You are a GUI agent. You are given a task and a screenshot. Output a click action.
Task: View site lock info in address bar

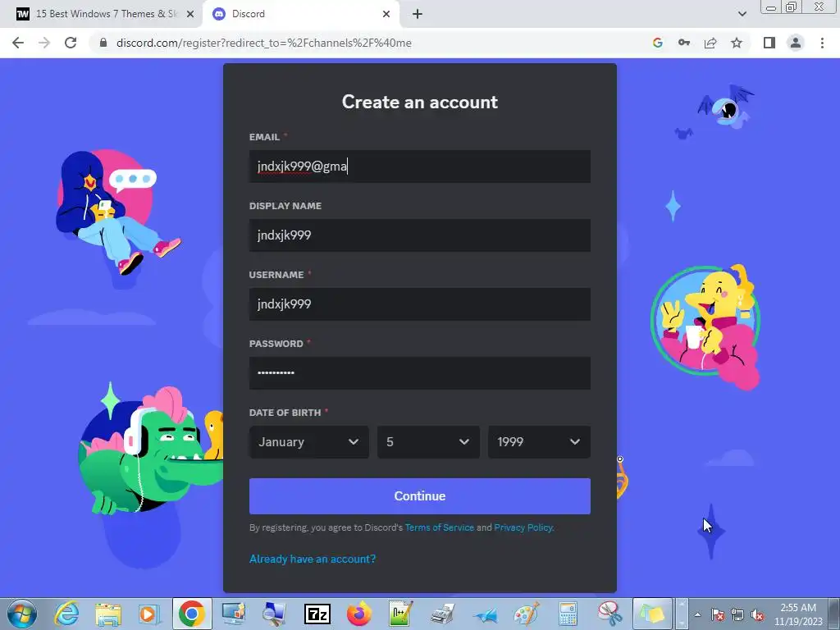pos(103,43)
